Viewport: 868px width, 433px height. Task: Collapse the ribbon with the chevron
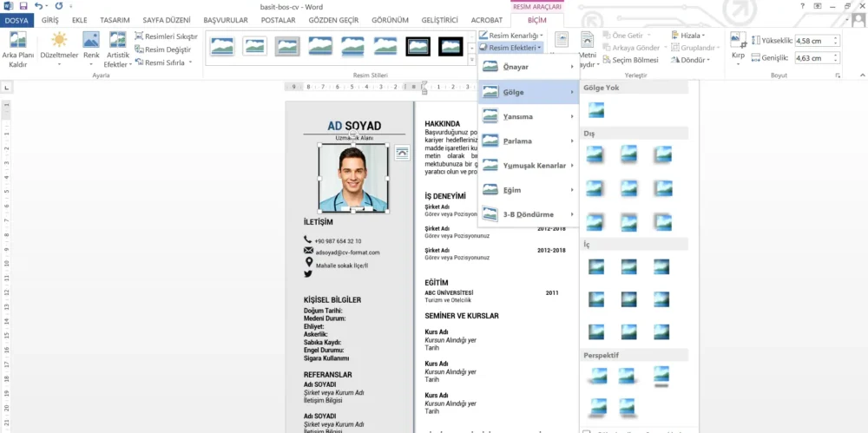[862, 75]
